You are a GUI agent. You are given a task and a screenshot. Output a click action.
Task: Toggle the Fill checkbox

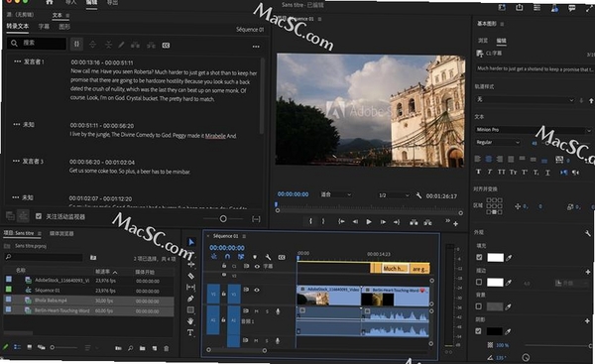(x=479, y=257)
